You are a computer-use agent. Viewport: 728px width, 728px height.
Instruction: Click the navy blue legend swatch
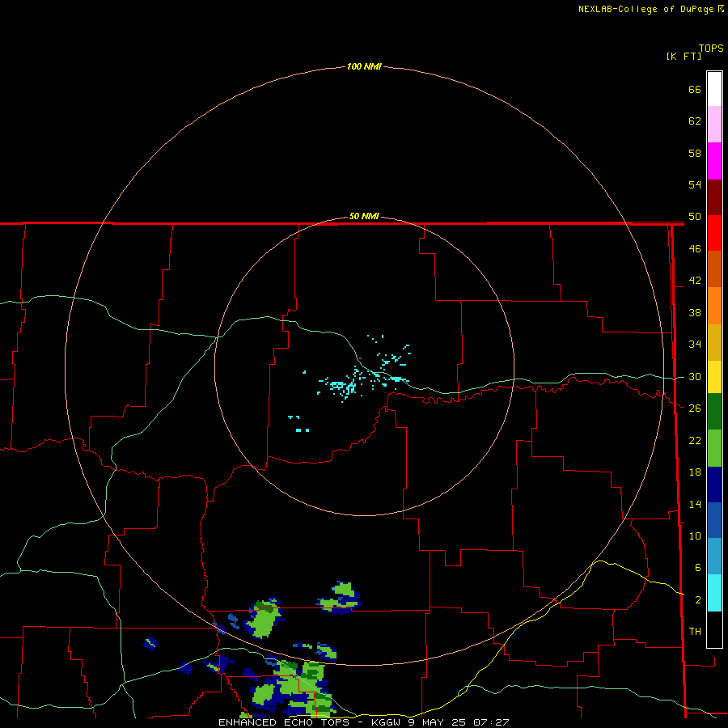pyautogui.click(x=714, y=485)
